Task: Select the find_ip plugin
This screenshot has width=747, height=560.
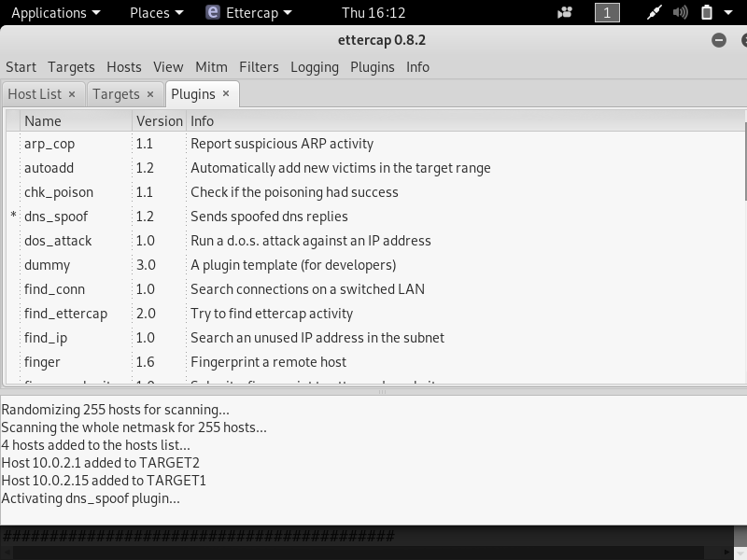Action: [46, 338]
